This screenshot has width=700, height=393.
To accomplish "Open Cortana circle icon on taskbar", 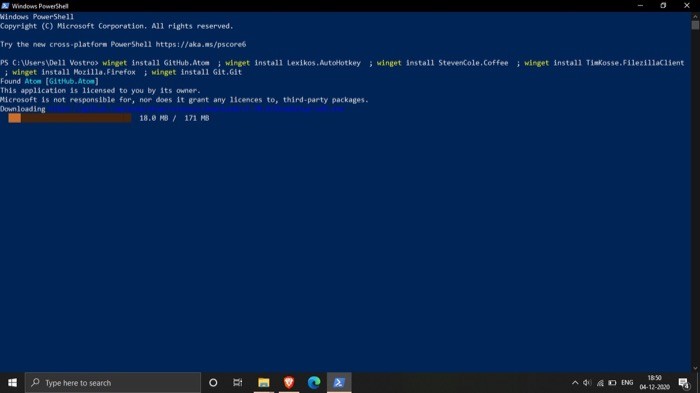I will [x=213, y=383].
